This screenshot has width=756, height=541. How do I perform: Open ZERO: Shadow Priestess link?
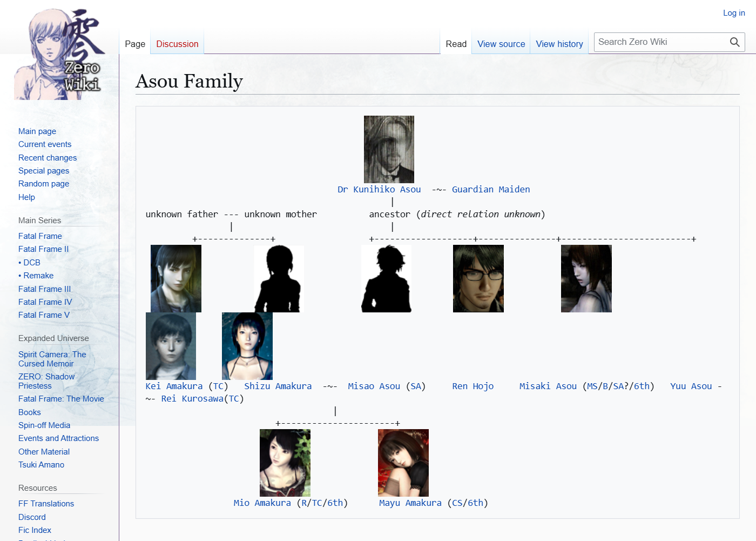[x=46, y=381]
